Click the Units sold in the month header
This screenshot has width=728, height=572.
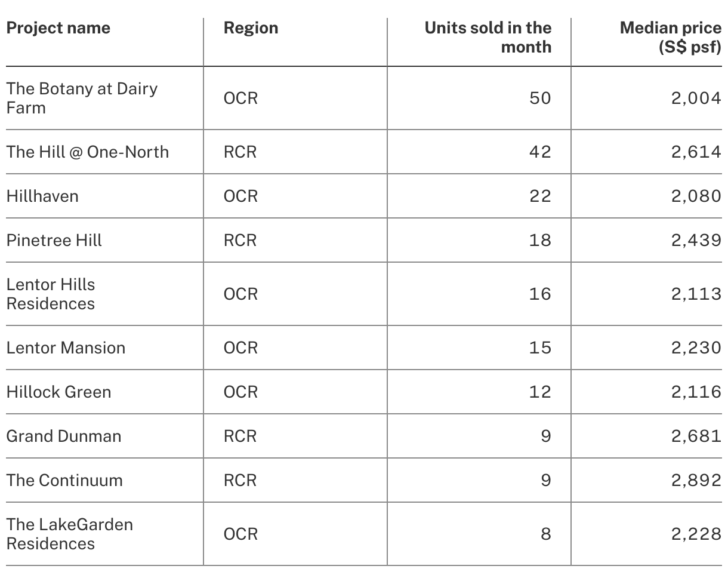(488, 37)
